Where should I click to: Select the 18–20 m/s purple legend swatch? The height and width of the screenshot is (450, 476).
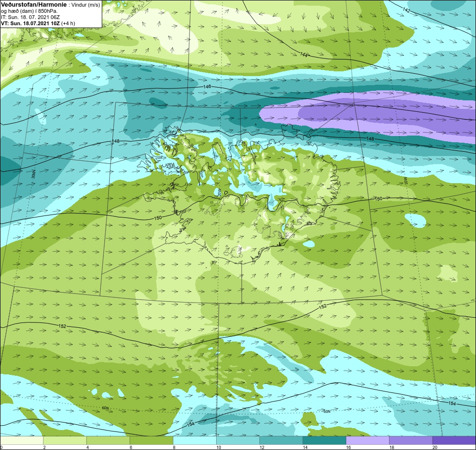[411, 440]
